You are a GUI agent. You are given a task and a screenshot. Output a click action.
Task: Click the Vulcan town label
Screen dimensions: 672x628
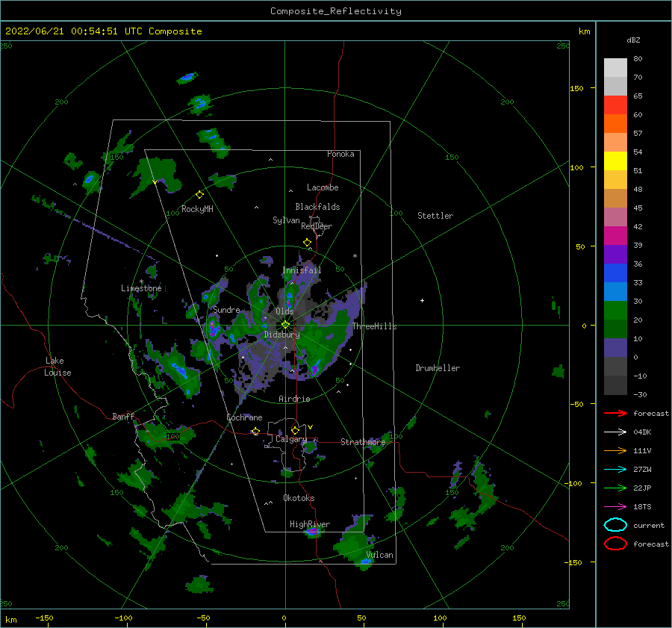click(x=380, y=555)
